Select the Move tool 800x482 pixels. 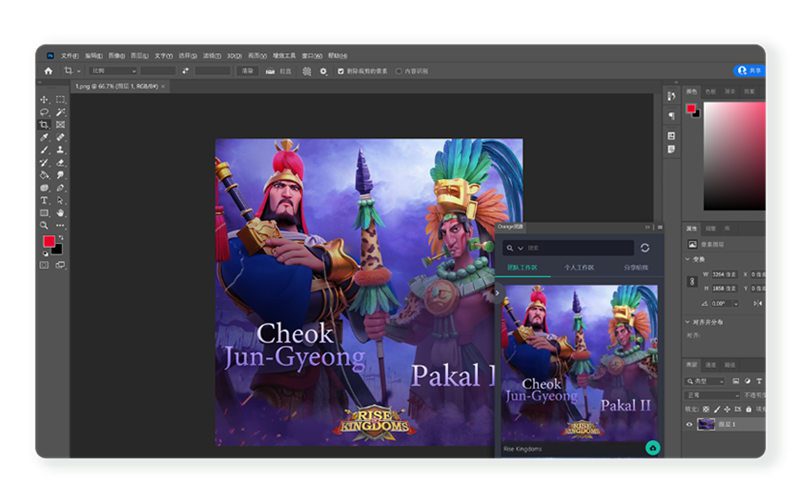click(x=44, y=100)
